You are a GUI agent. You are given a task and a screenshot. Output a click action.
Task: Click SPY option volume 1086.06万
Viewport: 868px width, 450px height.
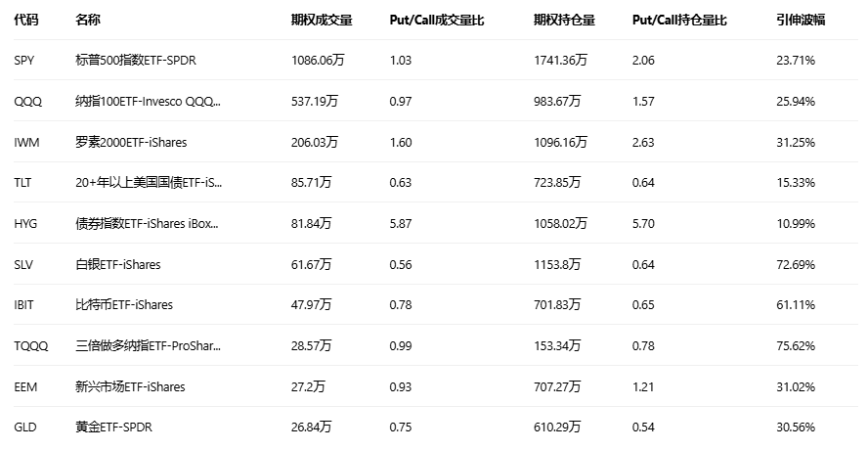point(318,60)
